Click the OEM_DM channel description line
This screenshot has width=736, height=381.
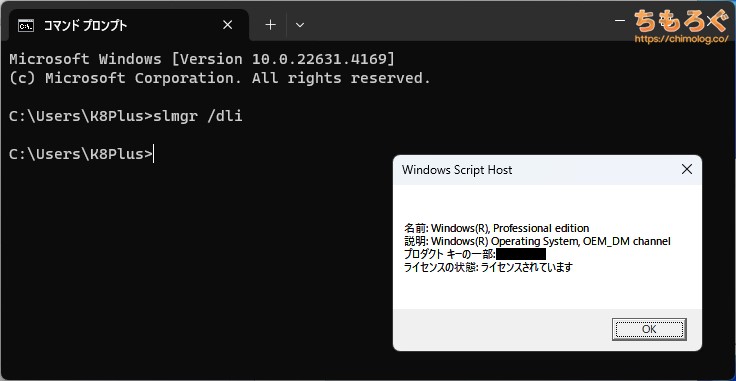[x=537, y=242]
